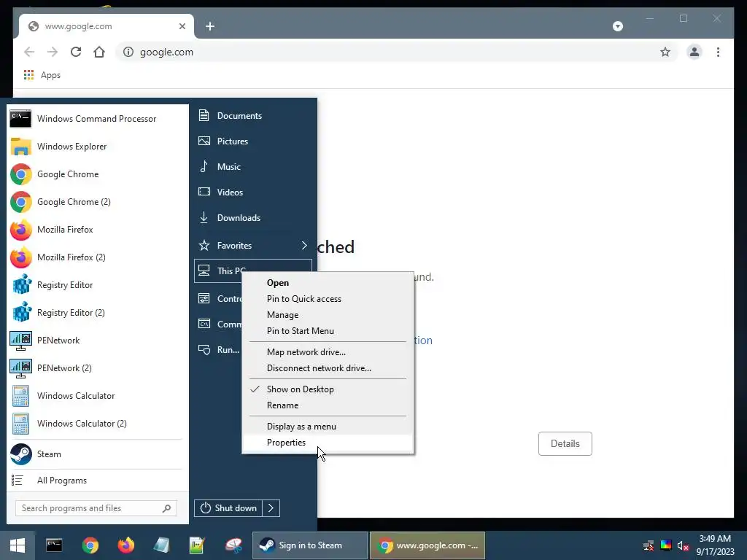Image resolution: width=747 pixels, height=560 pixels.
Task: Select This PC in the Start menu
Action: click(219, 271)
